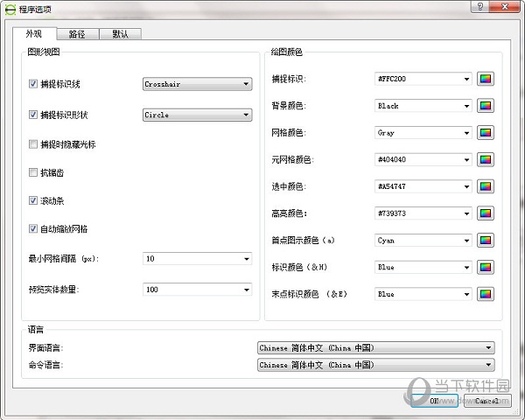Open color picker for 标识颜色 (&H)

tap(485, 267)
